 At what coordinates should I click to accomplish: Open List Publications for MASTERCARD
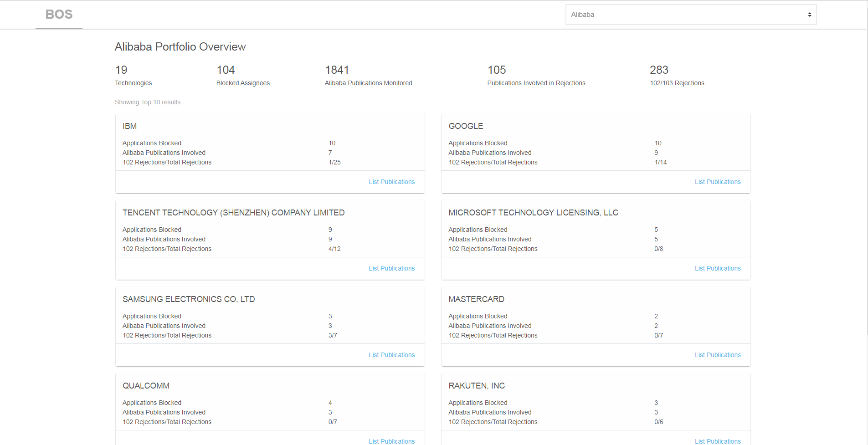point(718,355)
